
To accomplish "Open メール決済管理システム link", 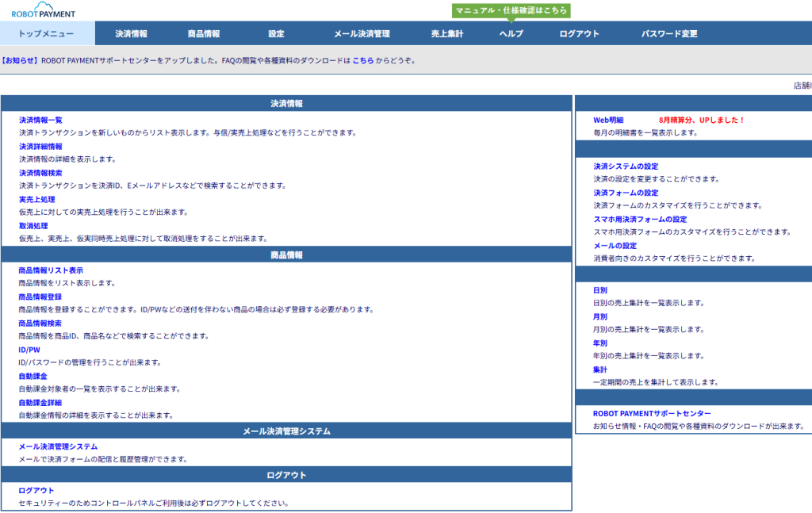I will 58,446.
